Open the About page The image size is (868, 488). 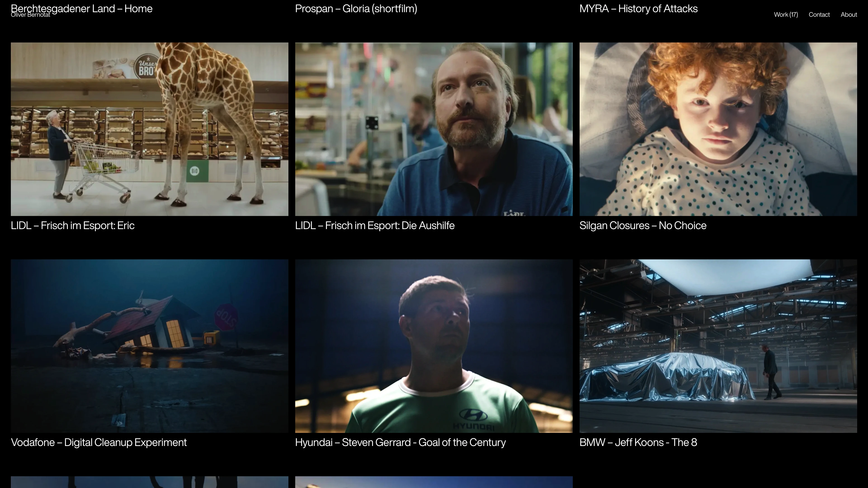tap(849, 14)
